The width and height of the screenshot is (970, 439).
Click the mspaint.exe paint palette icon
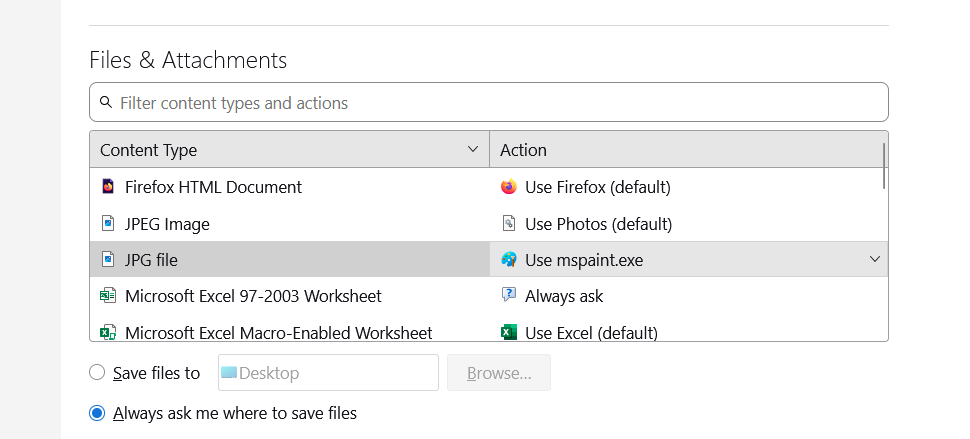tap(508, 260)
